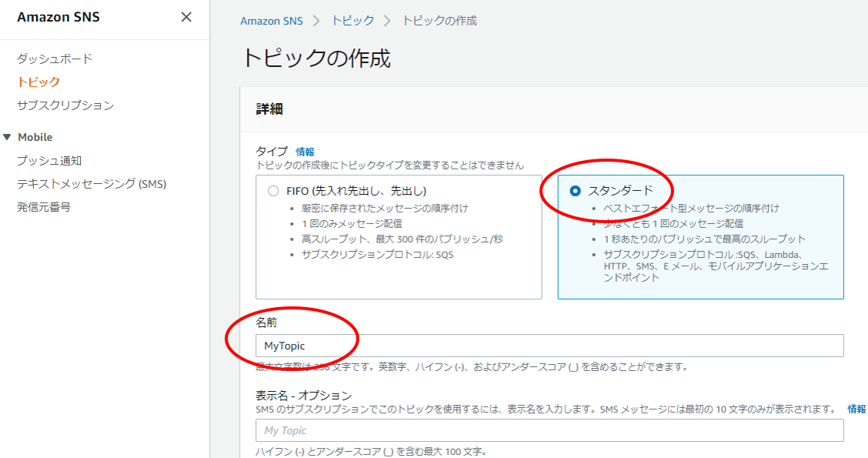Viewport: 868px width, 458px height.
Task: Select the スタンダード radio button
Action: 575,191
